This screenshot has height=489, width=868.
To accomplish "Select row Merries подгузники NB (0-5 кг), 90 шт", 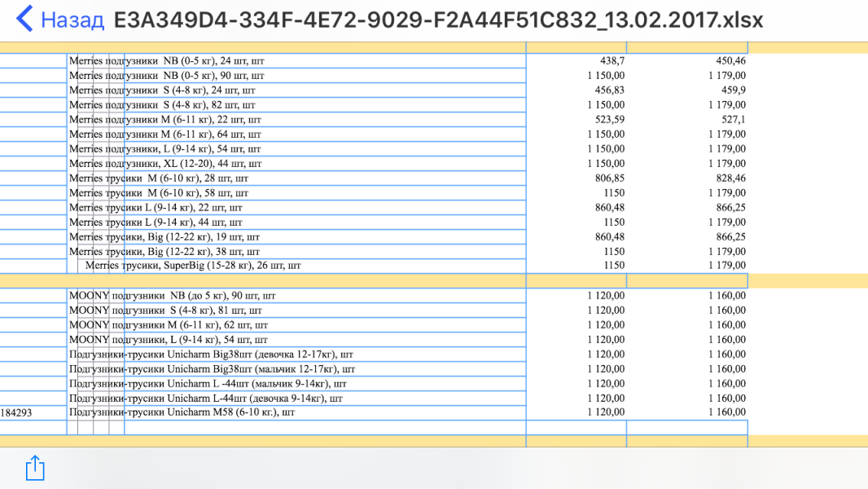I will coord(167,76).
